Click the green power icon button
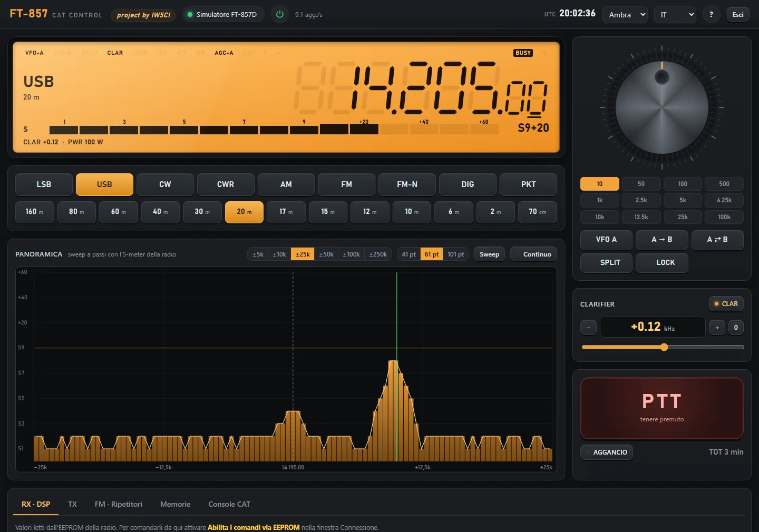759x532 pixels. pyautogui.click(x=280, y=14)
